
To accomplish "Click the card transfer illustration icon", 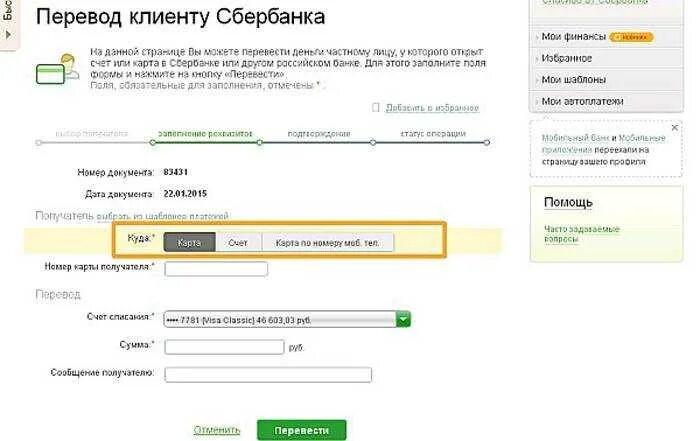I will (57, 69).
